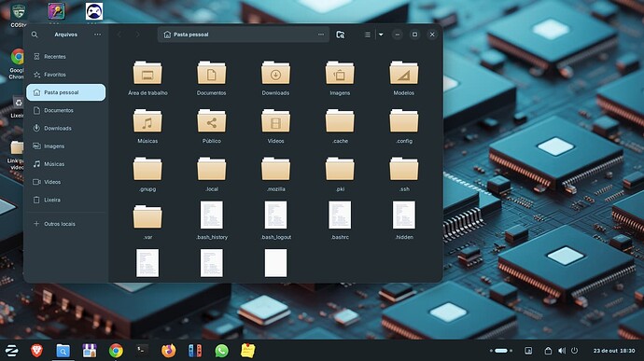Open the Software store from the taskbar
This screenshot has height=361, width=644.
coord(89,351)
